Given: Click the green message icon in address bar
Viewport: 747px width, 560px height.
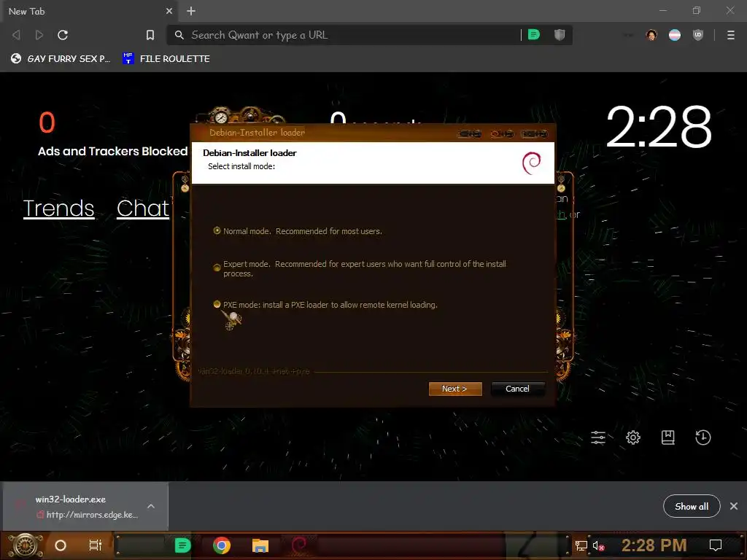Looking at the screenshot, I should pos(534,35).
